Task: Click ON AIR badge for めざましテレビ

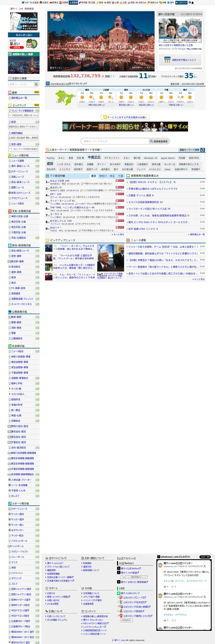Action: (x=120, y=221)
